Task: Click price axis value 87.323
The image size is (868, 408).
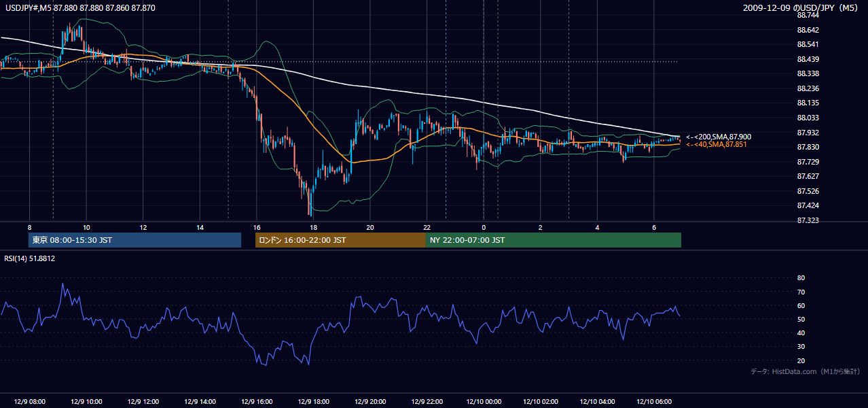Action: pyautogui.click(x=809, y=220)
